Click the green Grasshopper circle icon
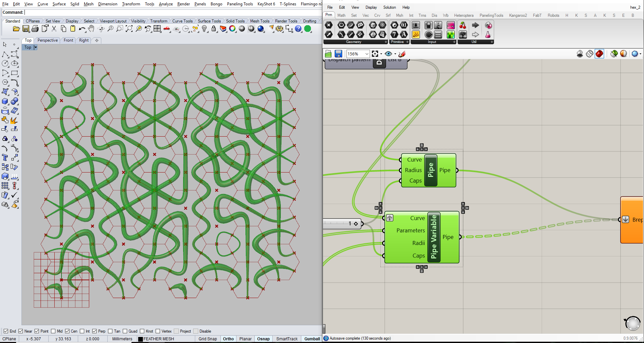Screen dimensions: 644x343 (308, 29)
